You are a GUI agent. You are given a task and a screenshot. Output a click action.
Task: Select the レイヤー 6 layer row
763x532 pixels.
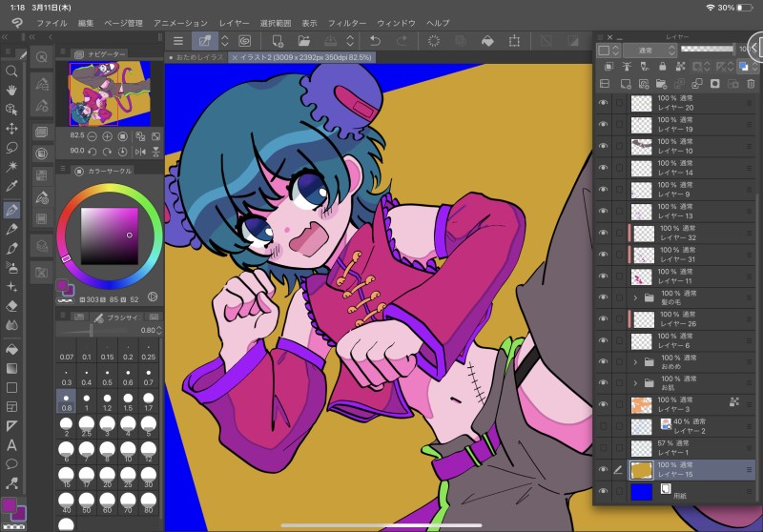pyautogui.click(x=676, y=340)
